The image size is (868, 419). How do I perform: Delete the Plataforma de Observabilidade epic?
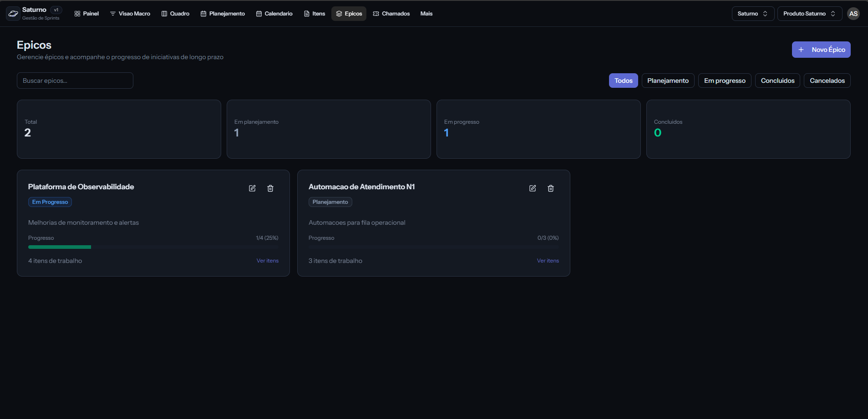pyautogui.click(x=270, y=188)
